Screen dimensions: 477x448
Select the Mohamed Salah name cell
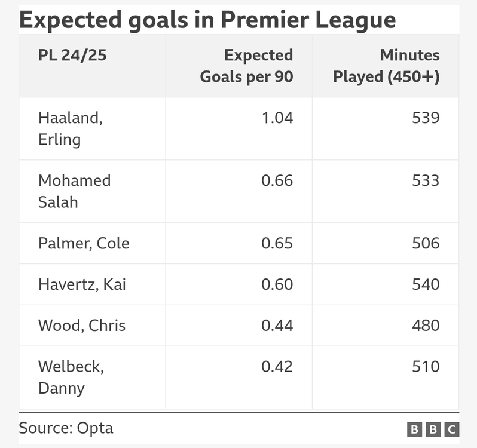click(92, 192)
